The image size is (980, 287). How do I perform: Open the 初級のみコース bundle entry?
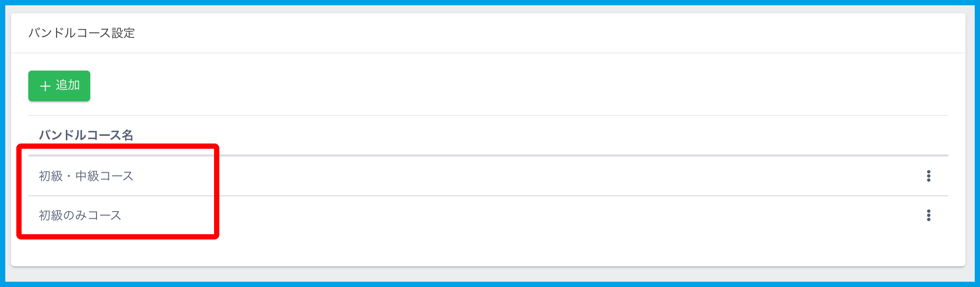pos(80,215)
